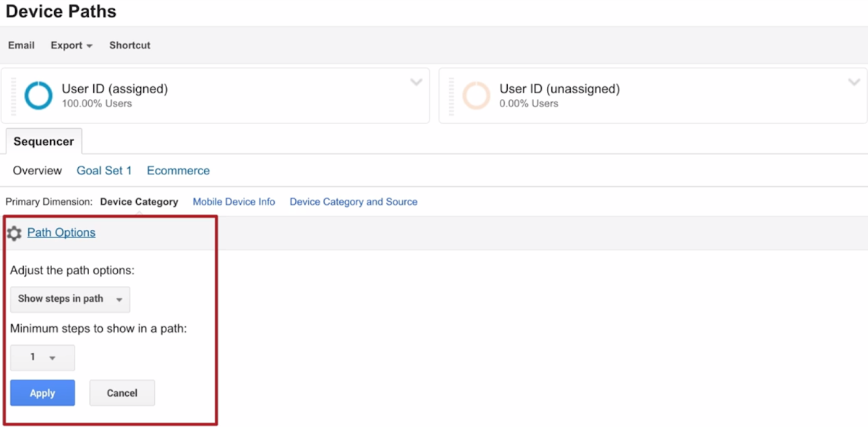Expand the User ID (unassigned) segment chevron
The image size is (868, 427).
coord(854,83)
